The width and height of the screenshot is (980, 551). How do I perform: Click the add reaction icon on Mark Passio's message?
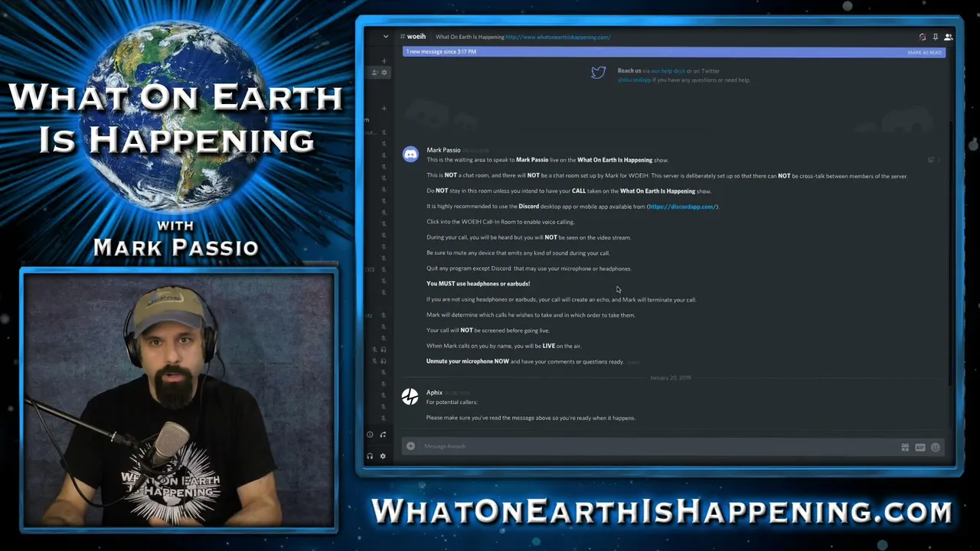tap(931, 160)
